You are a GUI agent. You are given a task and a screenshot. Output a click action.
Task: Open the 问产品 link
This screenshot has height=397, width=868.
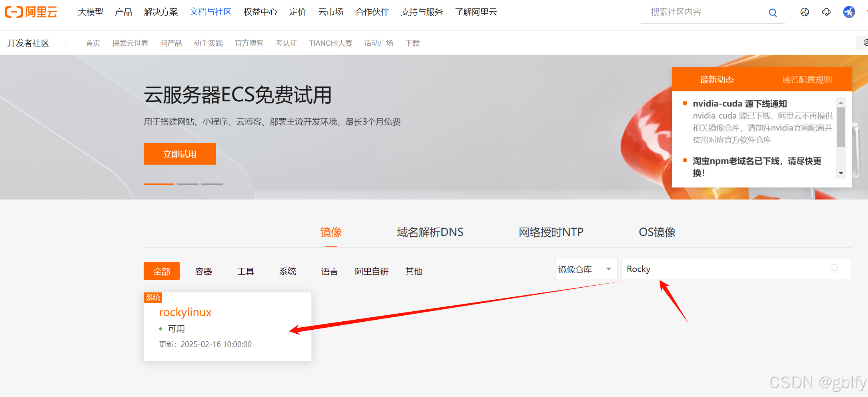point(171,43)
